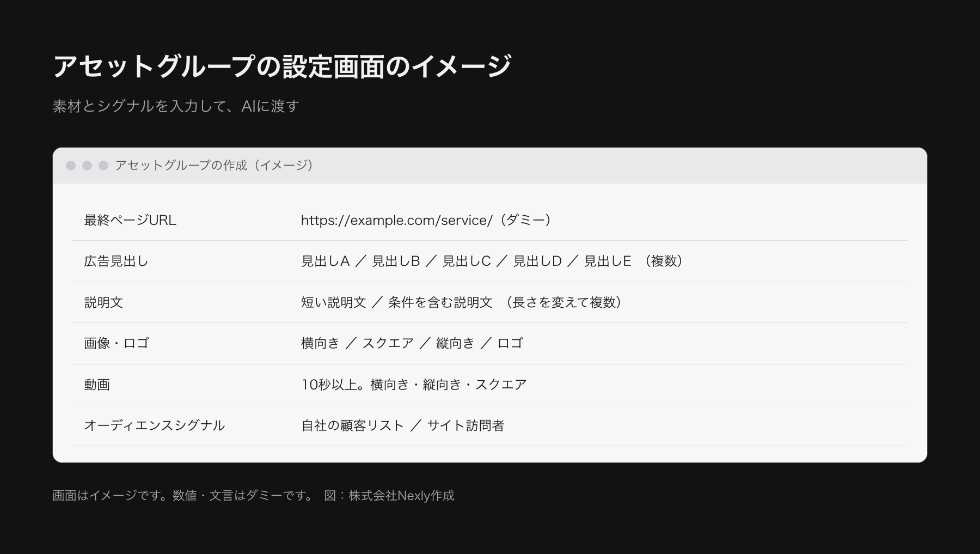Select the 最終ページURL label
Screen dimensions: 980x554
pos(130,220)
